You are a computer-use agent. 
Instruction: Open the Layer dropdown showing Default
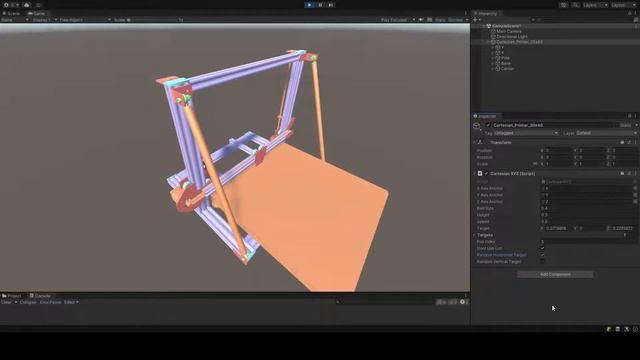(606, 133)
